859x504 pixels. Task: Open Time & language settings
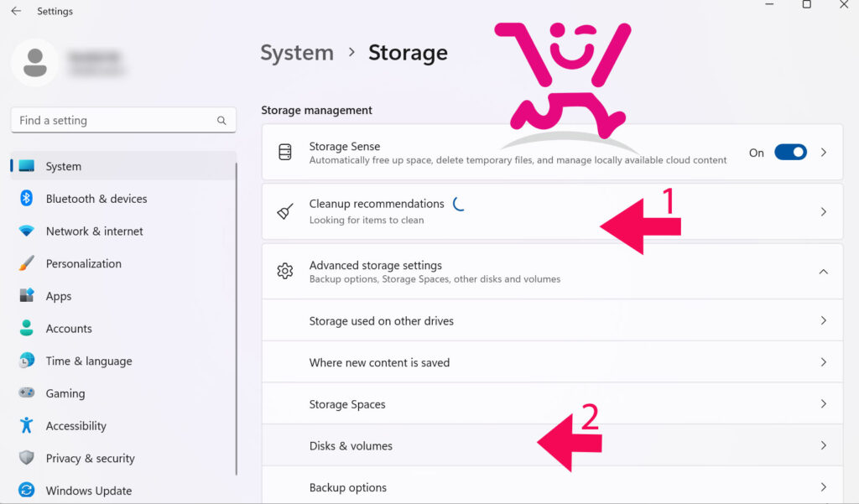pyautogui.click(x=123, y=361)
